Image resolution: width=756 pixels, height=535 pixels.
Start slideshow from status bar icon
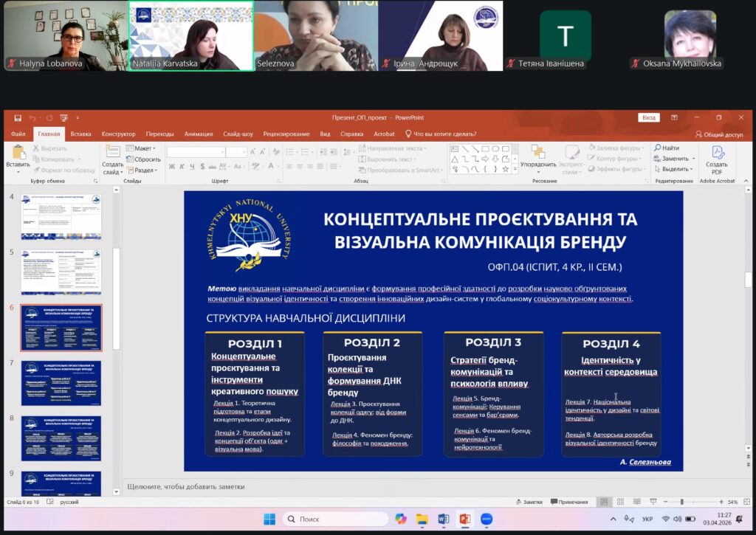click(653, 502)
